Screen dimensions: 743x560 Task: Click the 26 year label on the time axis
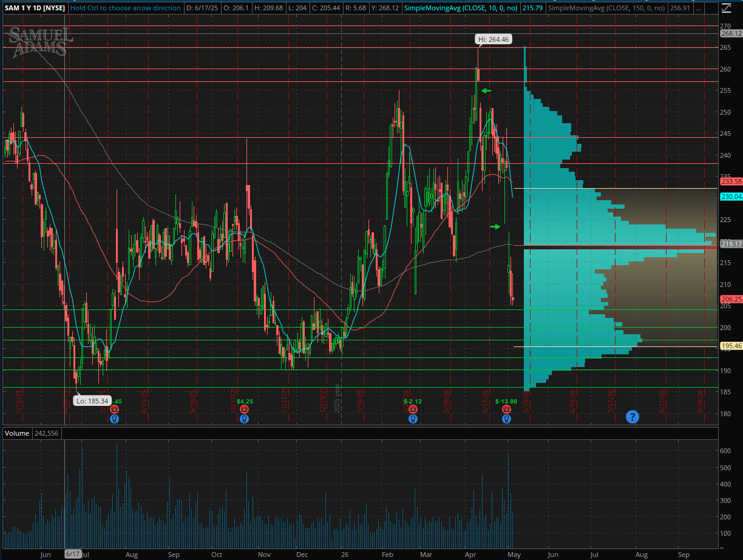click(344, 555)
